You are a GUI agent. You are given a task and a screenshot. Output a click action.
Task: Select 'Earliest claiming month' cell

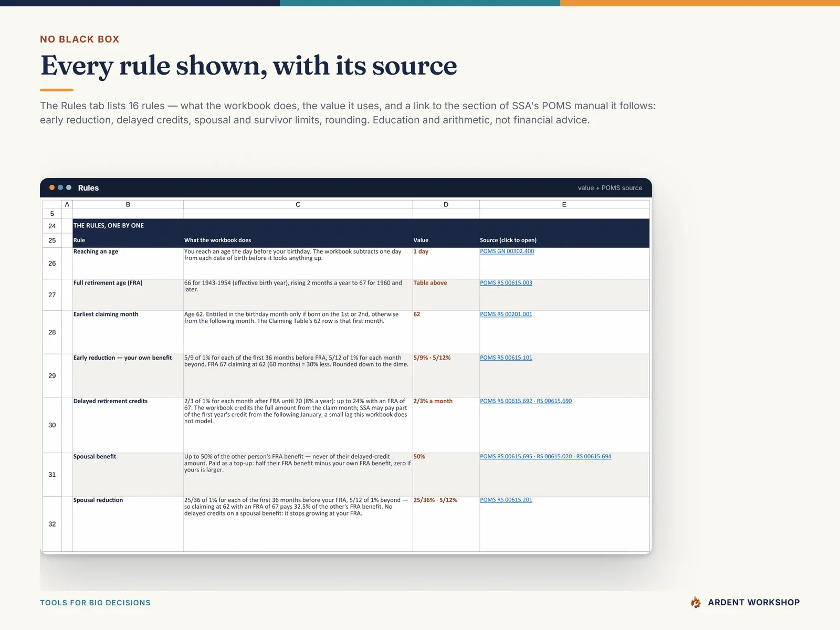point(128,332)
